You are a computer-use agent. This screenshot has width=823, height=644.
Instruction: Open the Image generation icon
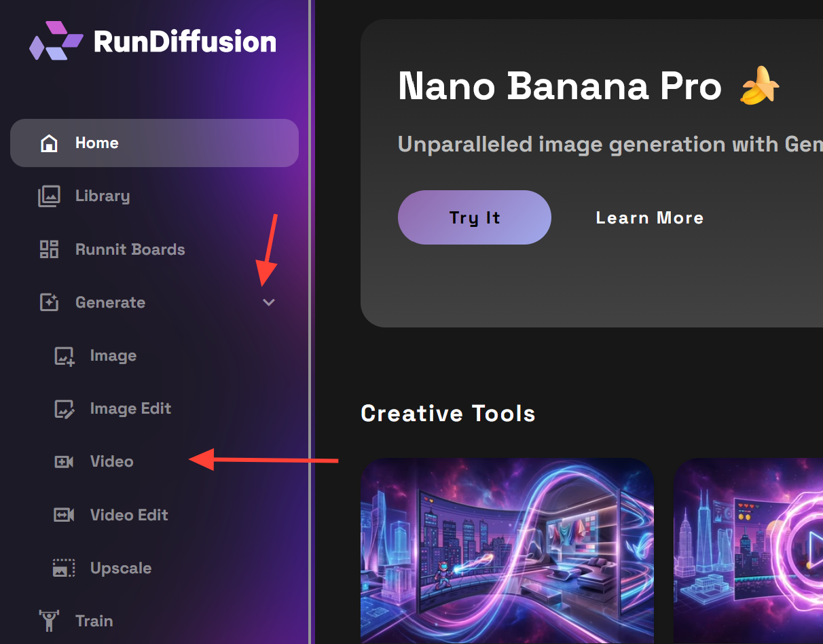point(64,355)
